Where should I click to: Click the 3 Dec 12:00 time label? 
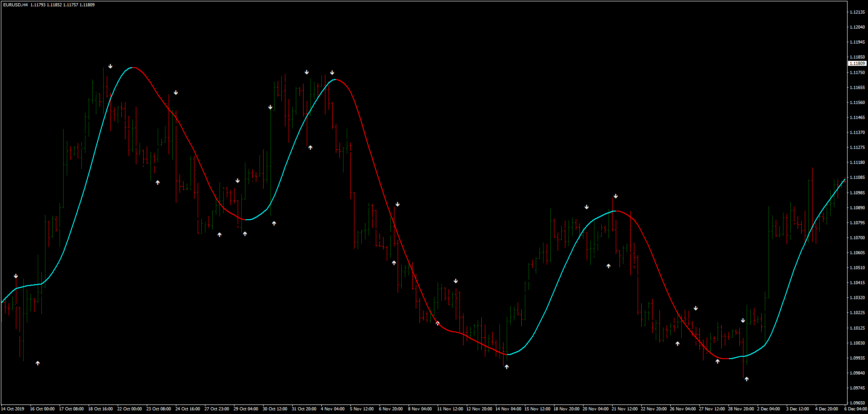coord(798,409)
